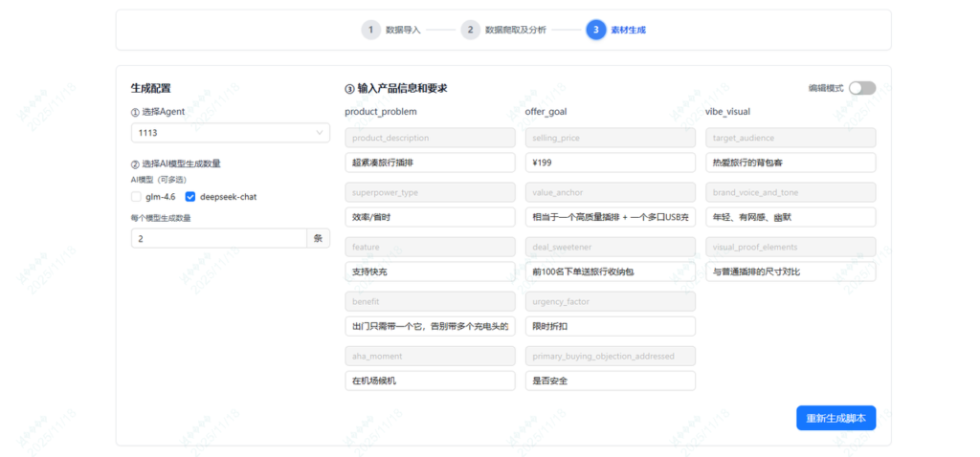The height and width of the screenshot is (457, 980).
Task: Click the aha_moment field 在机场候机
Action: tap(430, 381)
